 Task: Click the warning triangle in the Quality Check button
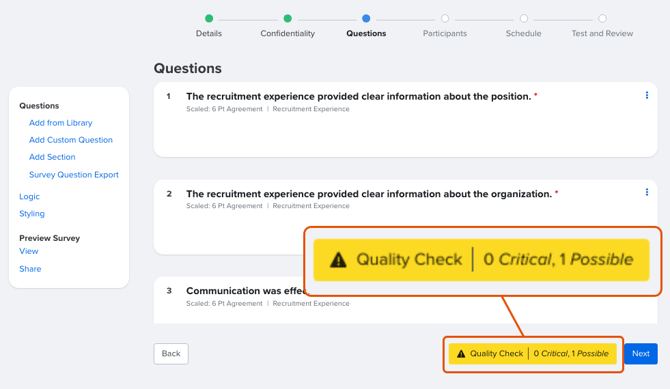point(461,354)
